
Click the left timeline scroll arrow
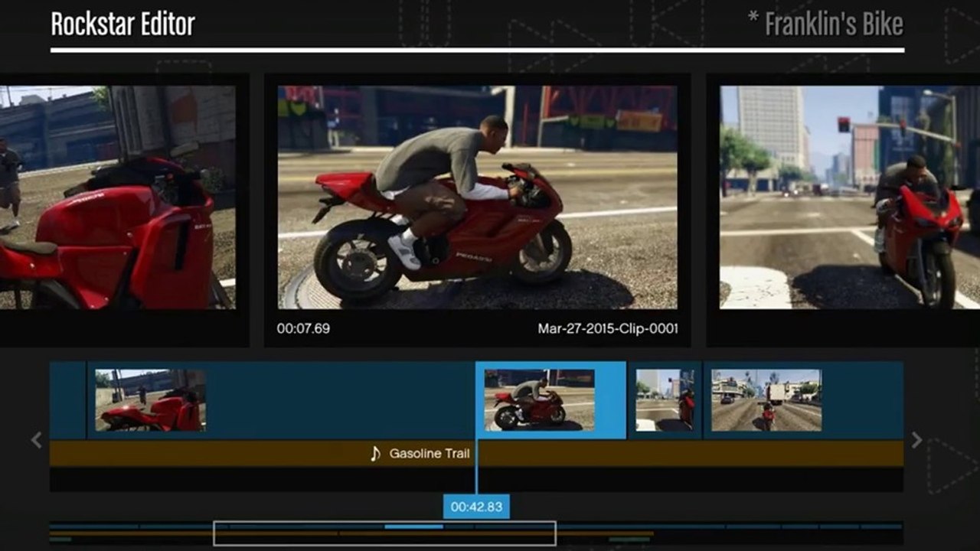tap(36, 440)
